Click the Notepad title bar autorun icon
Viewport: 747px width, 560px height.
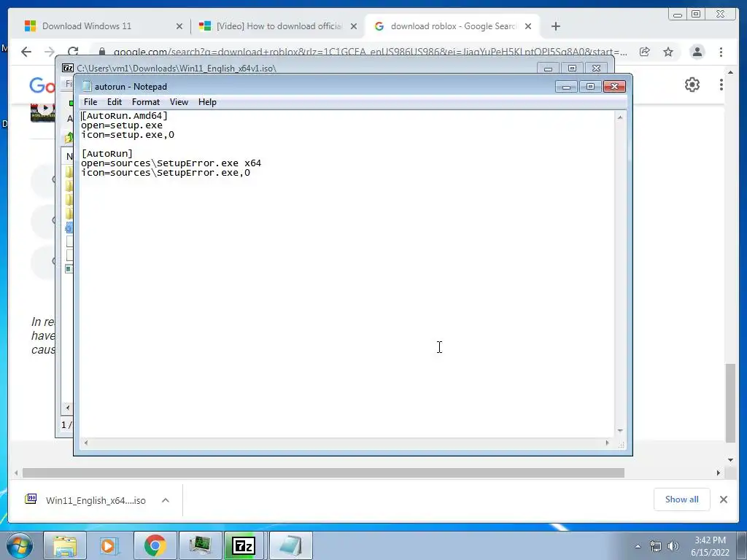86,86
